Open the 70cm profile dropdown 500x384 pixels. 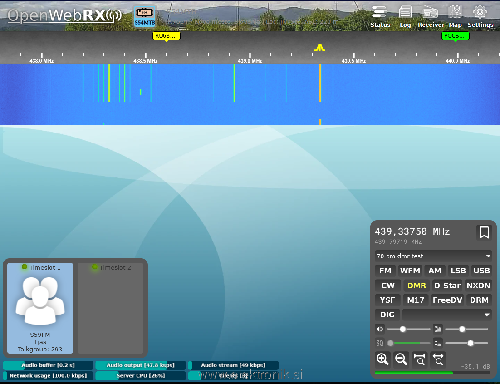click(x=433, y=256)
